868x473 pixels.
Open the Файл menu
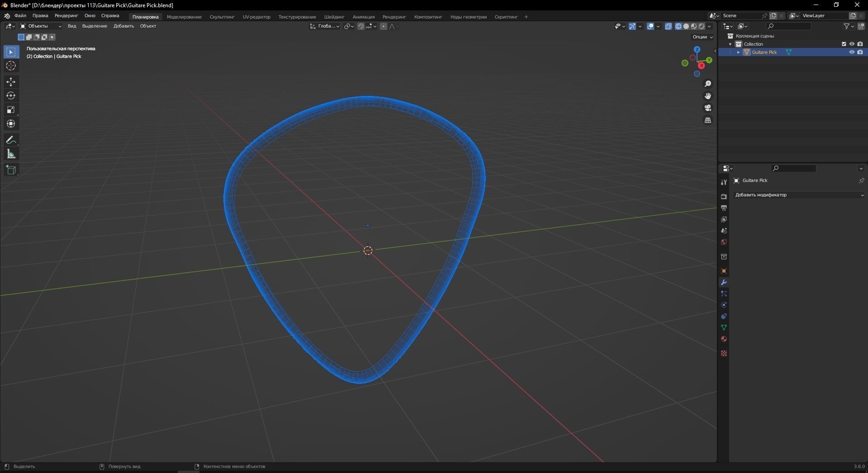point(20,16)
